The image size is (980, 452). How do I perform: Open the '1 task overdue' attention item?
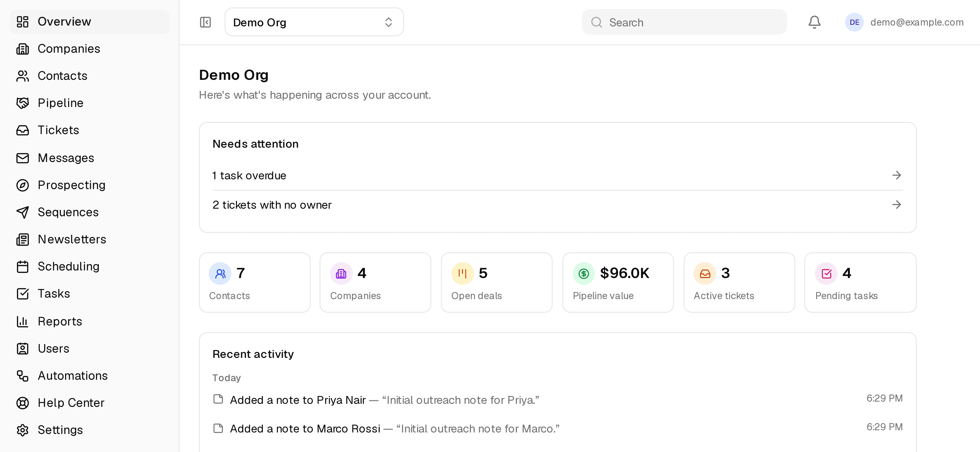[557, 175]
